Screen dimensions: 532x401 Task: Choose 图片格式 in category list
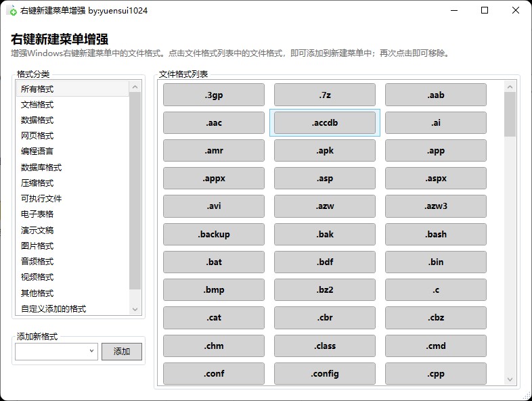pyautogui.click(x=72, y=246)
